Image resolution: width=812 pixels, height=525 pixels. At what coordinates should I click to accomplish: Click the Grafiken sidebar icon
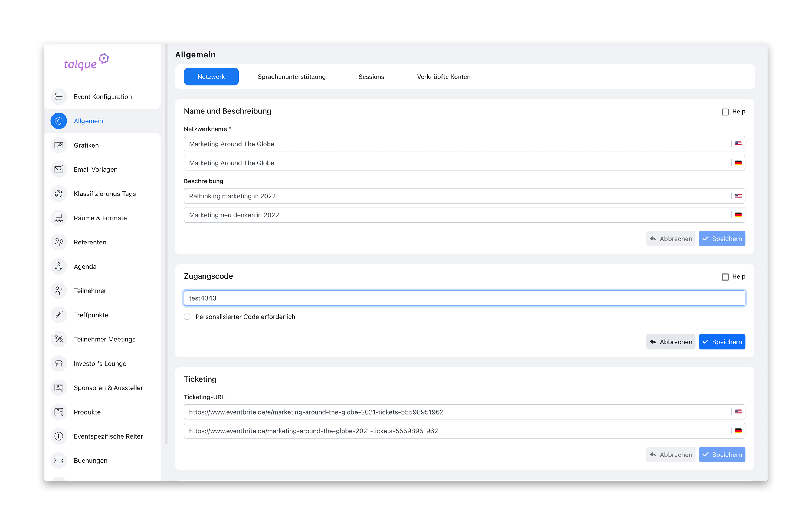pos(59,145)
